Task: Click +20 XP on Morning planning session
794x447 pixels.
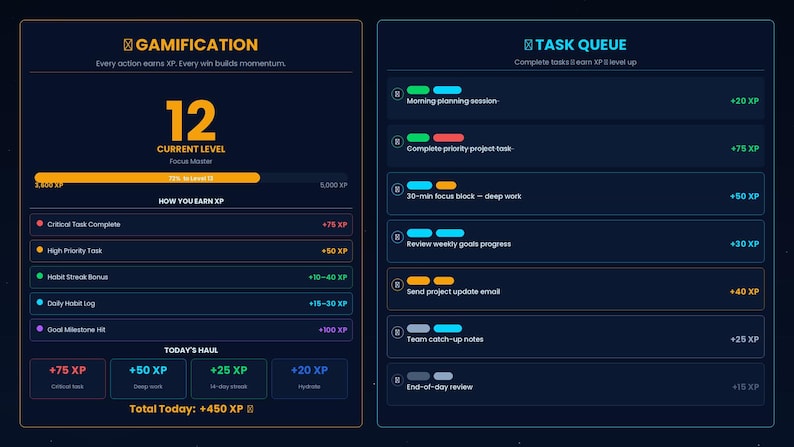Action: point(744,101)
